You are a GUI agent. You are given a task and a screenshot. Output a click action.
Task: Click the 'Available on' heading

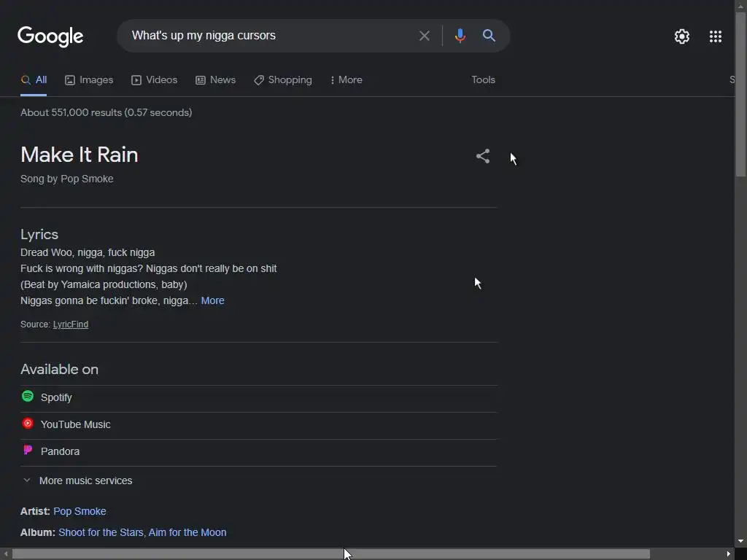[60, 370]
